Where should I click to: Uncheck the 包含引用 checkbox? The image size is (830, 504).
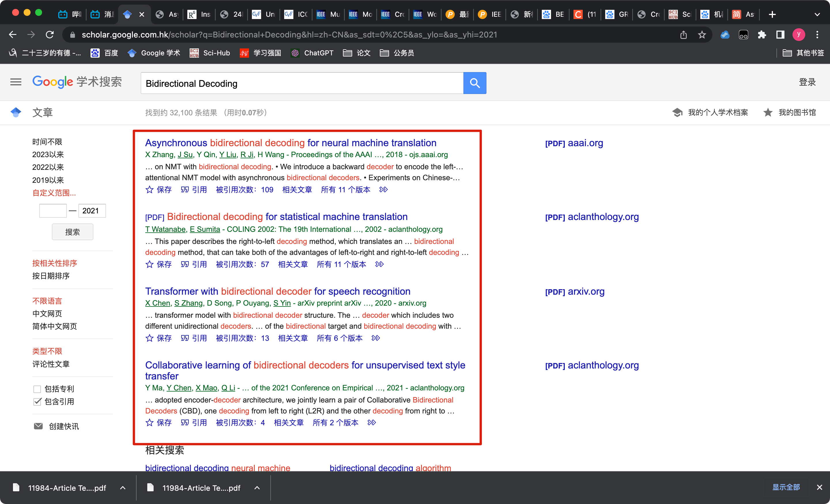37,402
